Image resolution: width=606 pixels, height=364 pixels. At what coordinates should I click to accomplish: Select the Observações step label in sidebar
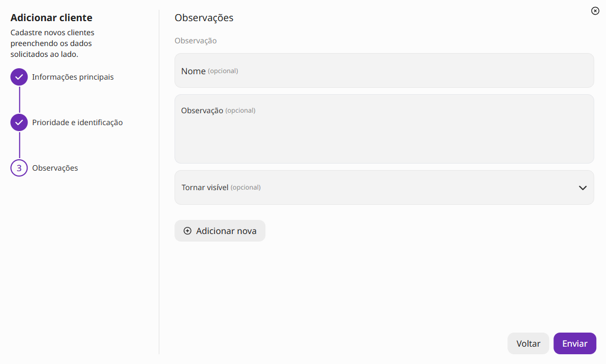pos(55,168)
